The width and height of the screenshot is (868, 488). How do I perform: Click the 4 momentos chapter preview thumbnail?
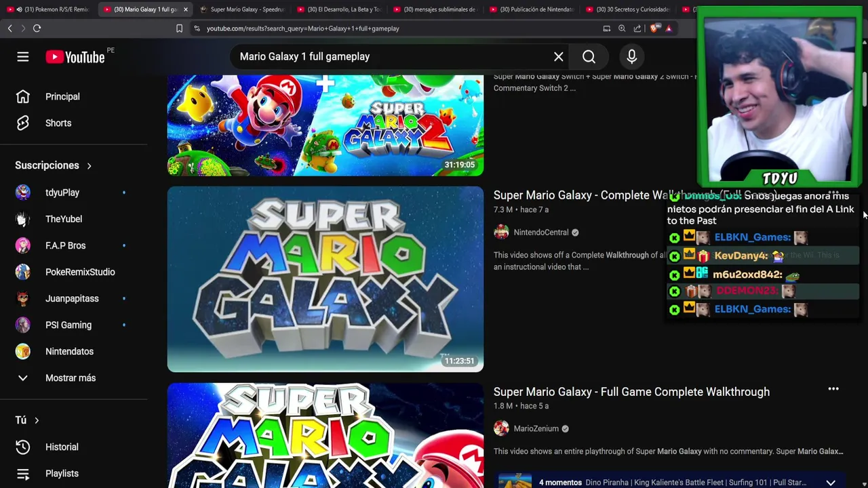[x=515, y=481]
